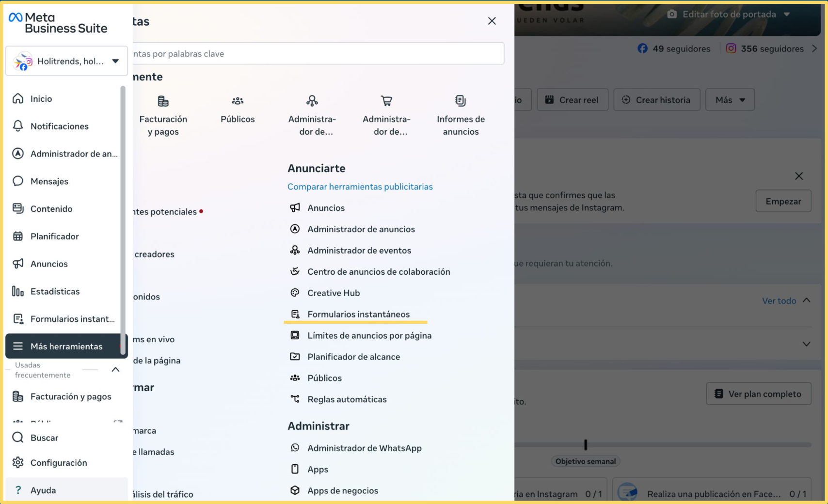Click the Creative Hub palette icon
The height and width of the screenshot is (504, 828).
pyautogui.click(x=295, y=293)
